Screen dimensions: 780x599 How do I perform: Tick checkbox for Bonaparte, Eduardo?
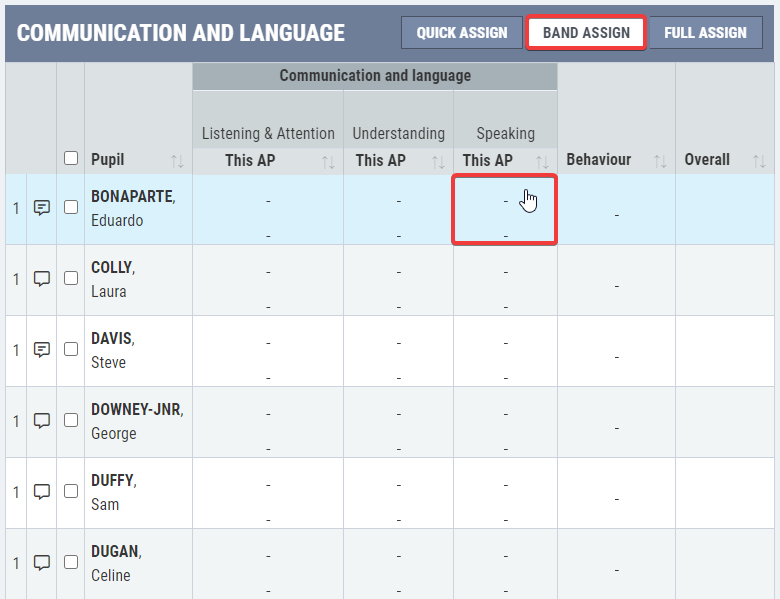[71, 207]
